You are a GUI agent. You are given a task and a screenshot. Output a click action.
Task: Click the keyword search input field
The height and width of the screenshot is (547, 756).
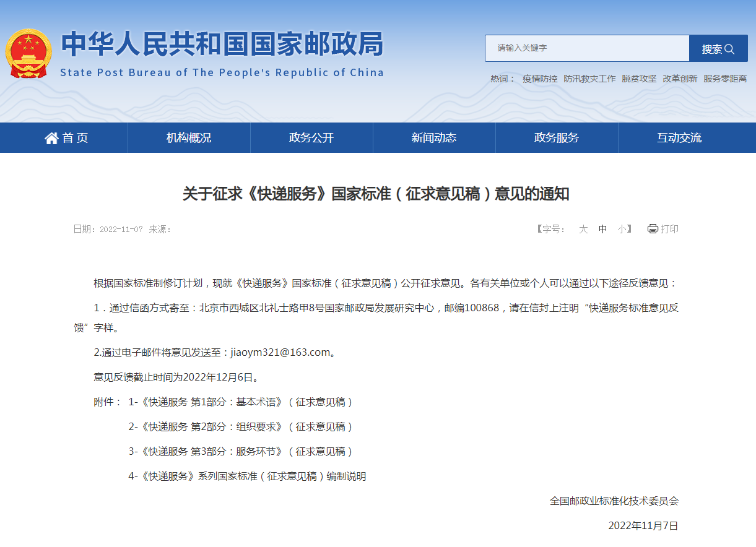coord(587,48)
